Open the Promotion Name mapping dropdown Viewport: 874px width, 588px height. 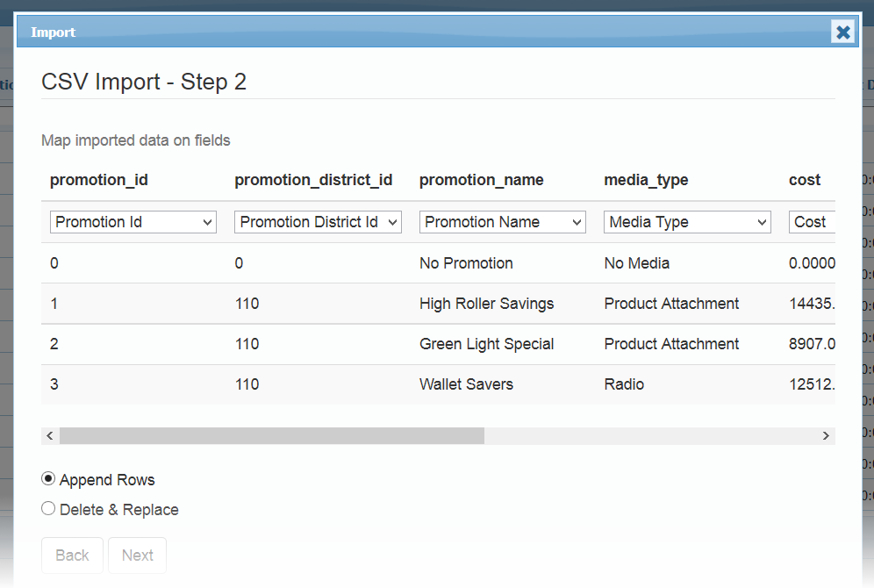coord(503,222)
